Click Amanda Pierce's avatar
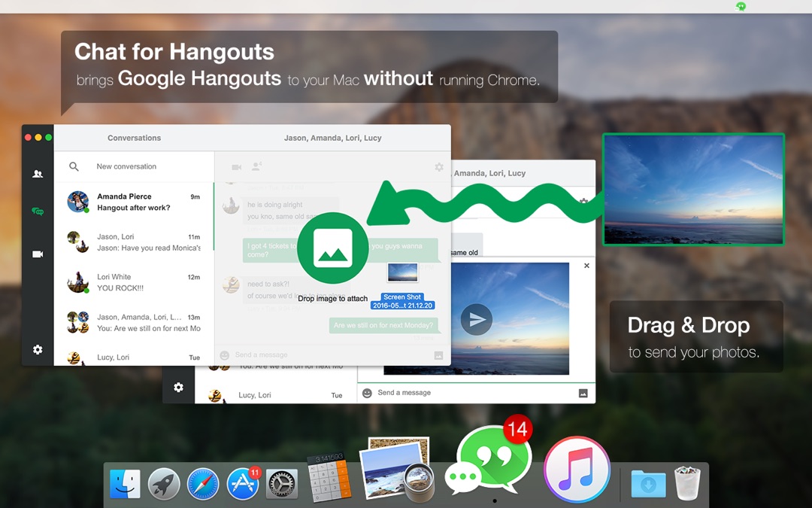The width and height of the screenshot is (812, 508). click(78, 202)
